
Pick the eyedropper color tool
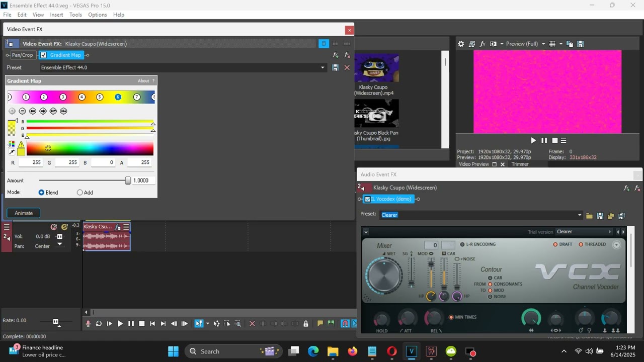12,152
